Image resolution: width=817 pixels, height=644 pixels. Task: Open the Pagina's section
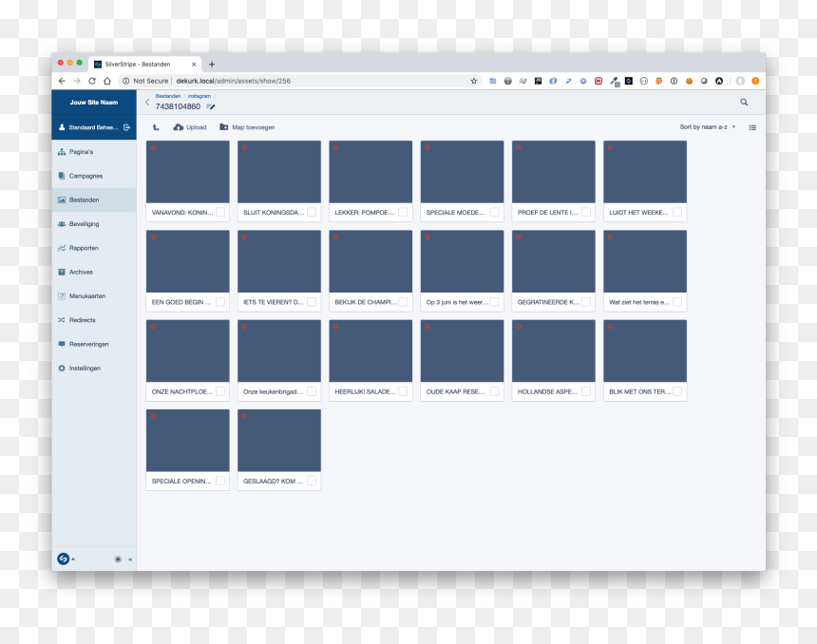coord(94,152)
